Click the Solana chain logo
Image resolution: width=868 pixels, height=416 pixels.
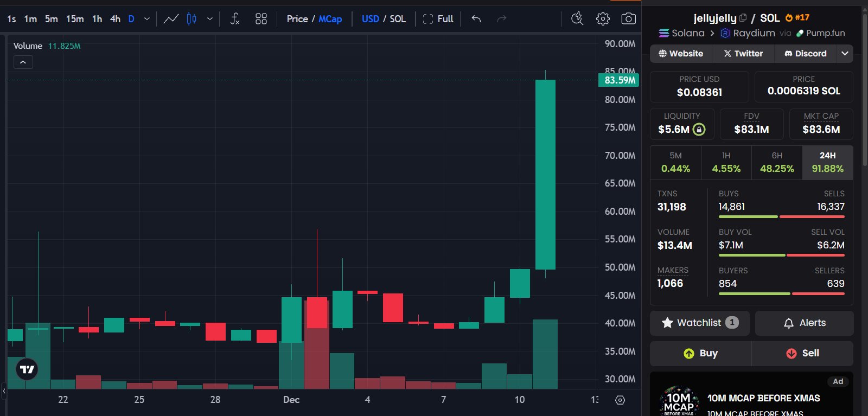click(x=664, y=33)
